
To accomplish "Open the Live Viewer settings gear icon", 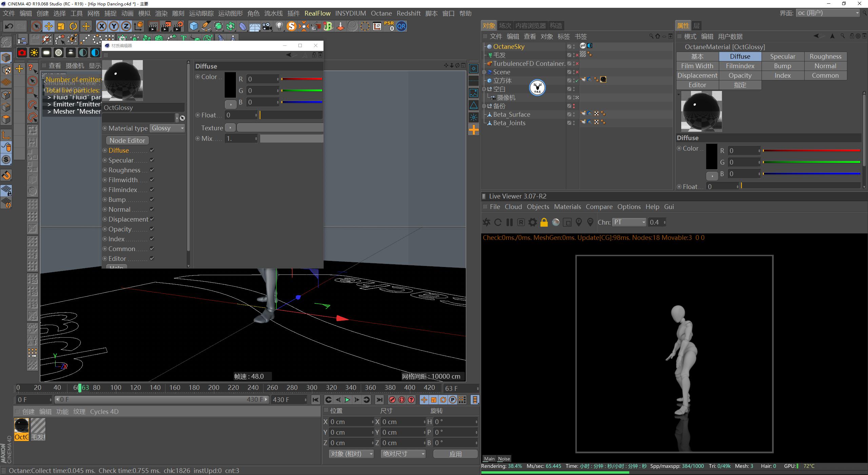I will (x=532, y=222).
